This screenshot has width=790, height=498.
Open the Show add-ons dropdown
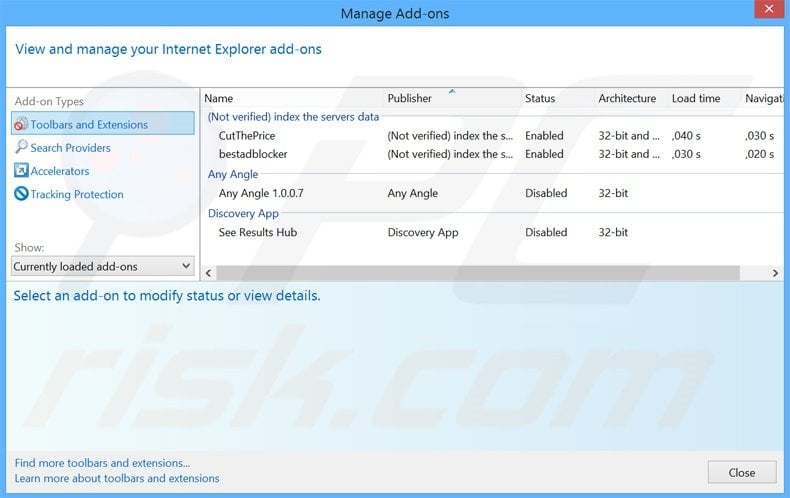pos(103,266)
